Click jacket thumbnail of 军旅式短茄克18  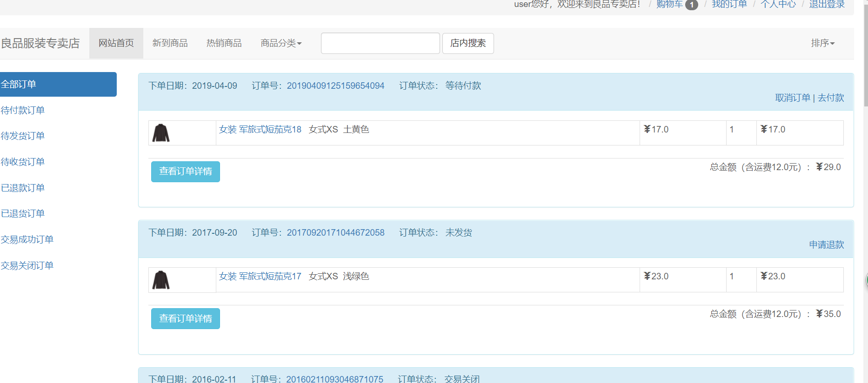pos(161,133)
